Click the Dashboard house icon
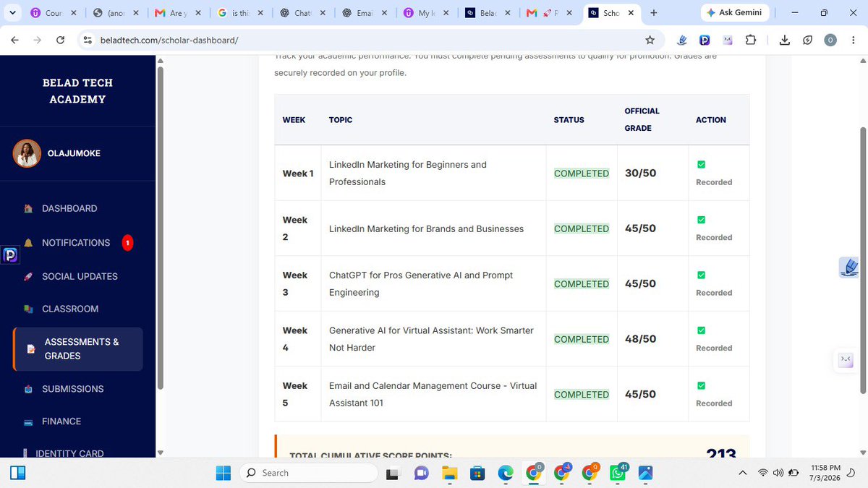Image resolution: width=868 pixels, height=488 pixels. [28, 209]
